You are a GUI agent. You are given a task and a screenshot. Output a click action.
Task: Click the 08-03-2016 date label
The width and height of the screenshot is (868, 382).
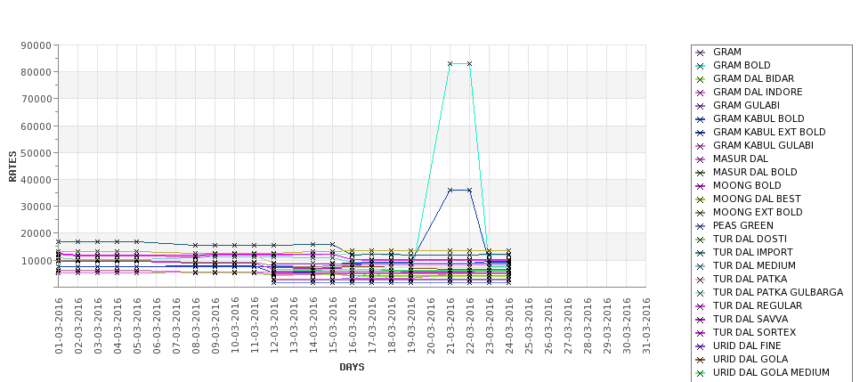coord(195,326)
